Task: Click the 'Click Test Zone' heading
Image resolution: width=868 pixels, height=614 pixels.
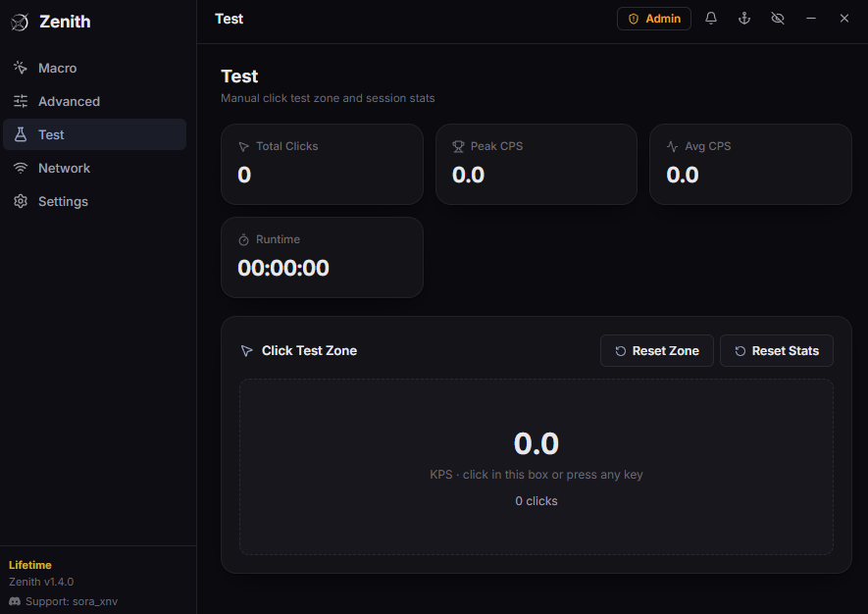Action: coord(310,350)
